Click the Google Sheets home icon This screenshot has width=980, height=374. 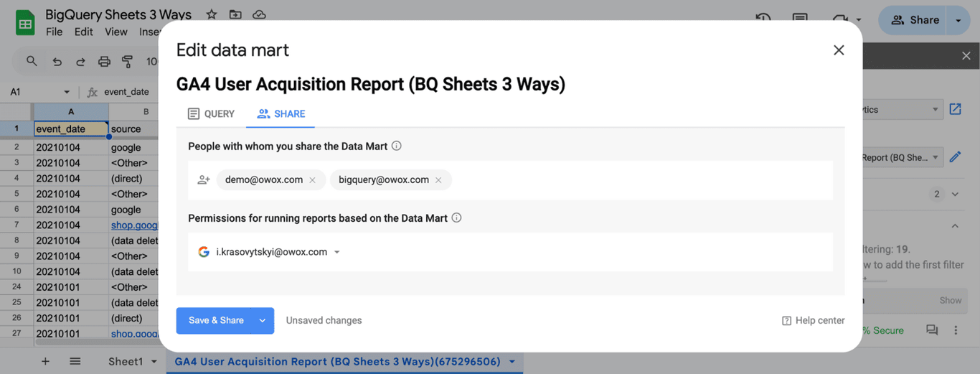(25, 23)
